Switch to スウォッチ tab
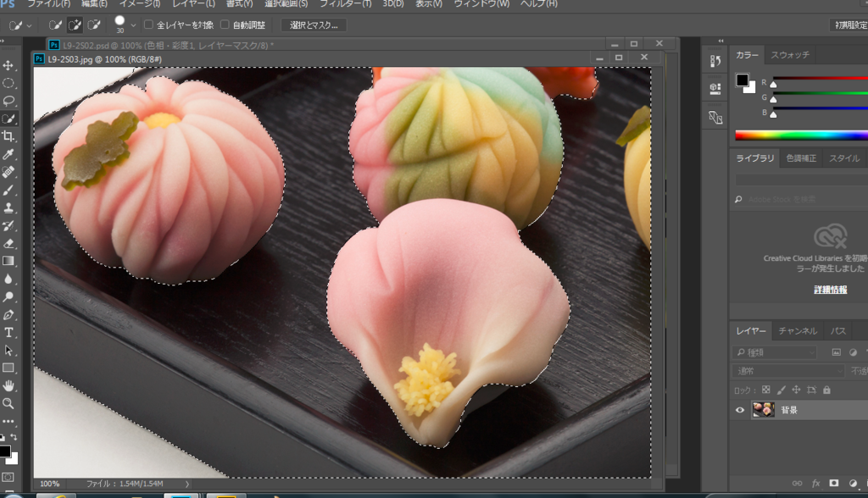Screen dimensions: 868x498 [x=790, y=55]
